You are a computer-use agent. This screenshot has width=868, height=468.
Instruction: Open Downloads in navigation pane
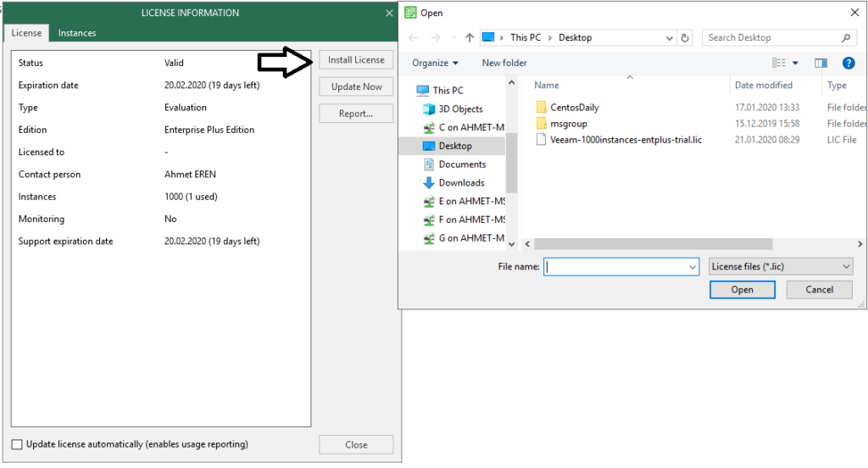pyautogui.click(x=462, y=183)
